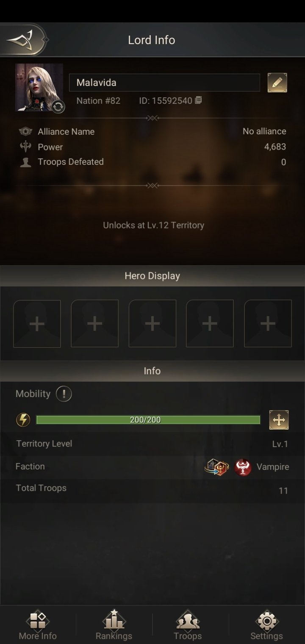Click the Malavida name field
Screen dimensions: 305x644
[164, 83]
